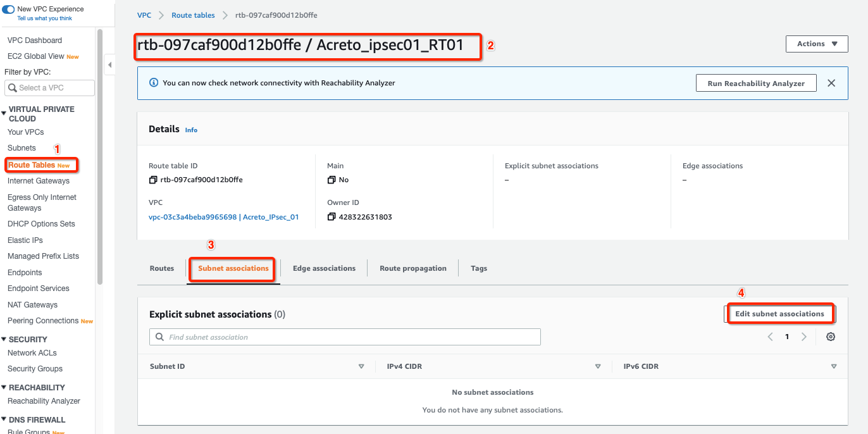Open Reachability Analyzer in the sidebar

[x=44, y=401]
